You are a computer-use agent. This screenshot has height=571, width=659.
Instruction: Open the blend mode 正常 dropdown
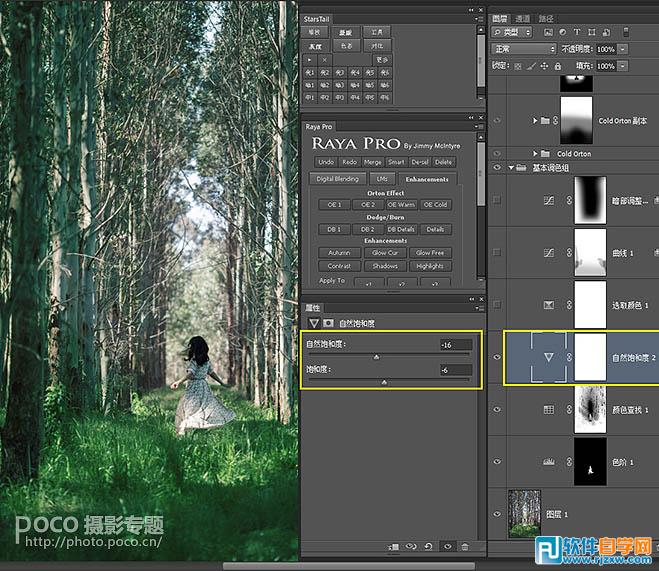[524, 49]
